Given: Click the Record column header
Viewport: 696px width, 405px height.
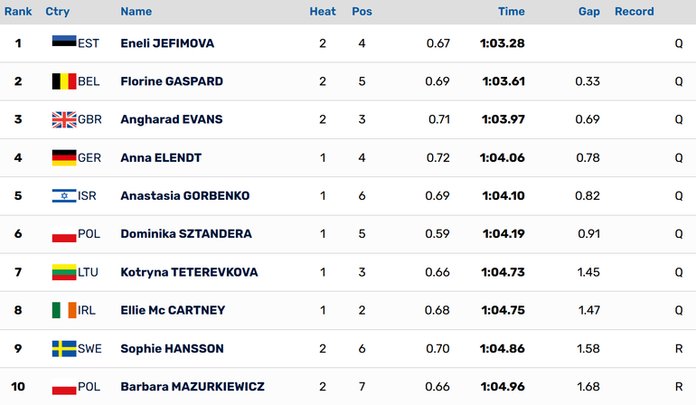Looking at the screenshot, I should coord(634,12).
